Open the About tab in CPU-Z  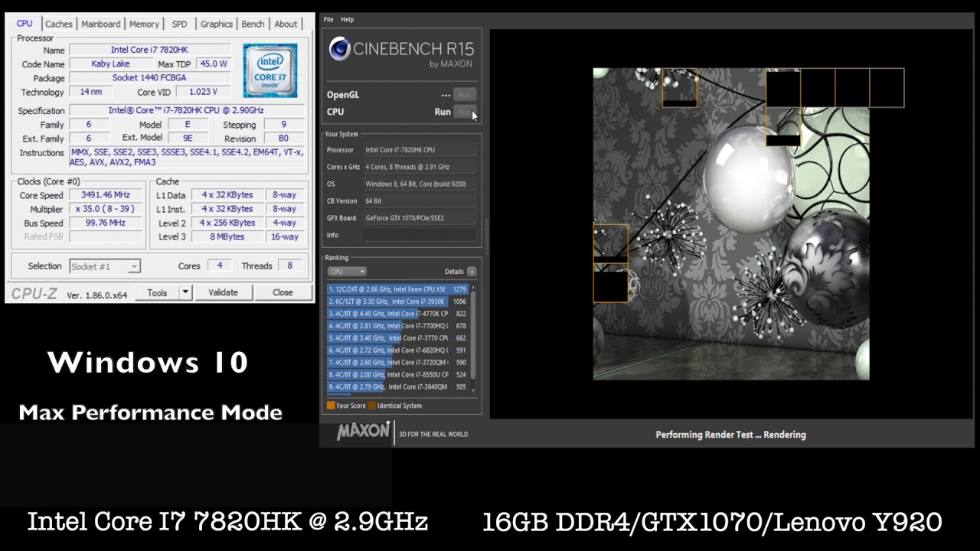pos(286,24)
